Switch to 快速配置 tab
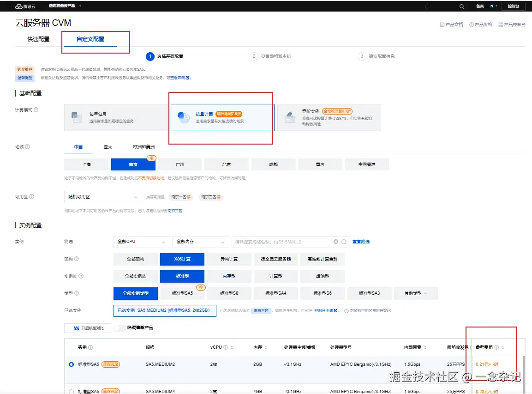The image size is (532, 394). point(38,39)
